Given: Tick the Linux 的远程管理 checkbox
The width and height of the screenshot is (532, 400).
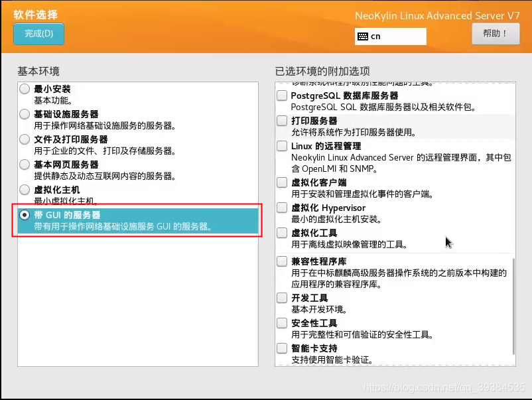Looking at the screenshot, I should [x=282, y=146].
